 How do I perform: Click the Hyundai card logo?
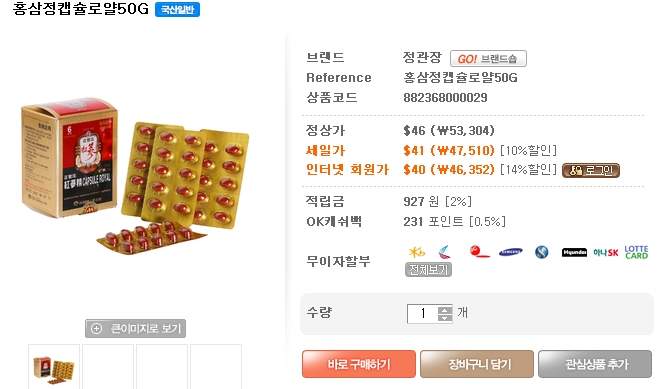click(574, 253)
